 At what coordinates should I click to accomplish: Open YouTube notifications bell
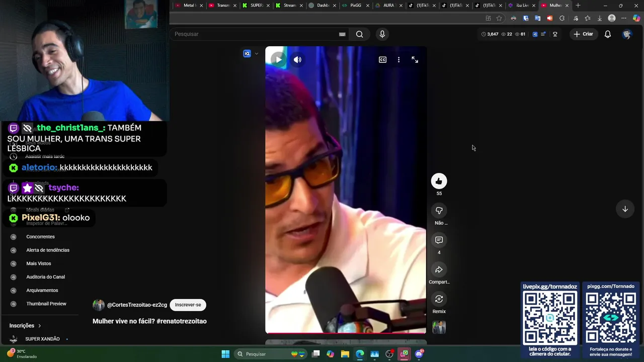tap(608, 34)
